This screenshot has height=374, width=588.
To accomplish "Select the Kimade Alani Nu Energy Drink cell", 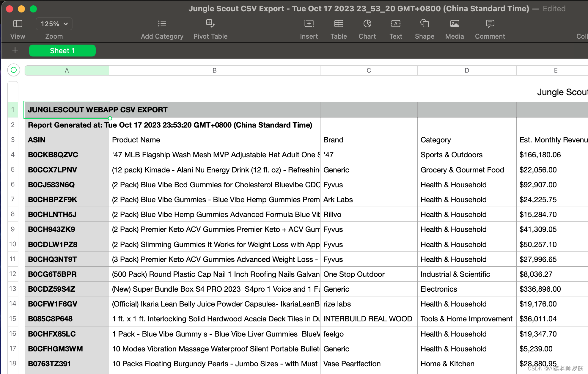I will [x=215, y=170].
